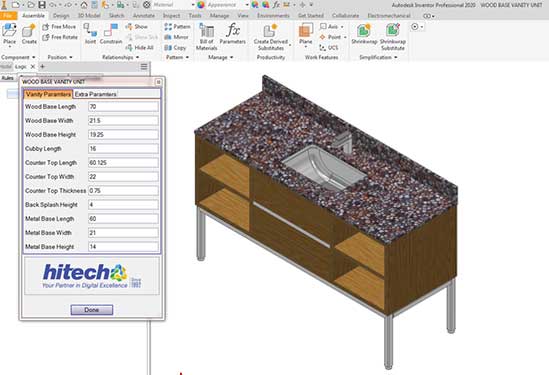Click Show relationships
549x375 pixels.
137,27
